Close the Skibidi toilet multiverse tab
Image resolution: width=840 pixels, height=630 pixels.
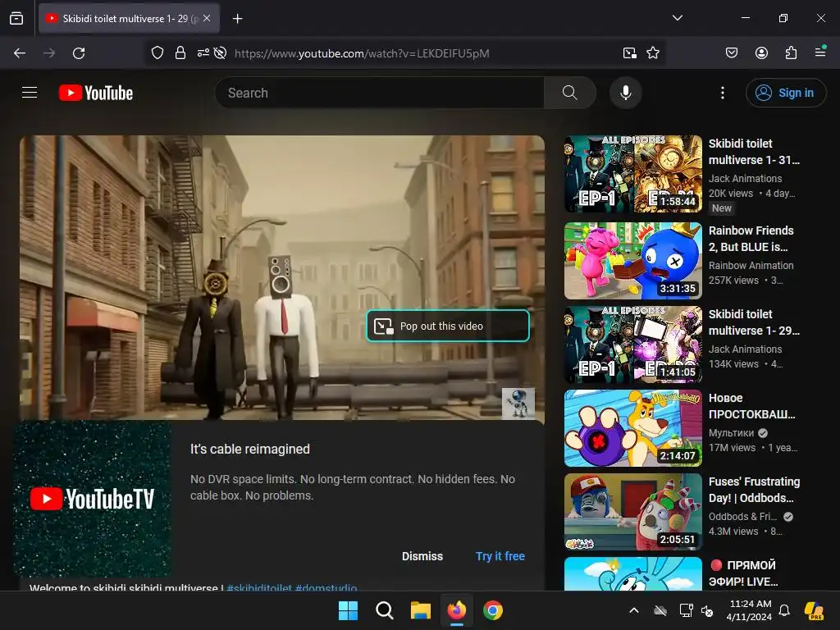point(207,18)
